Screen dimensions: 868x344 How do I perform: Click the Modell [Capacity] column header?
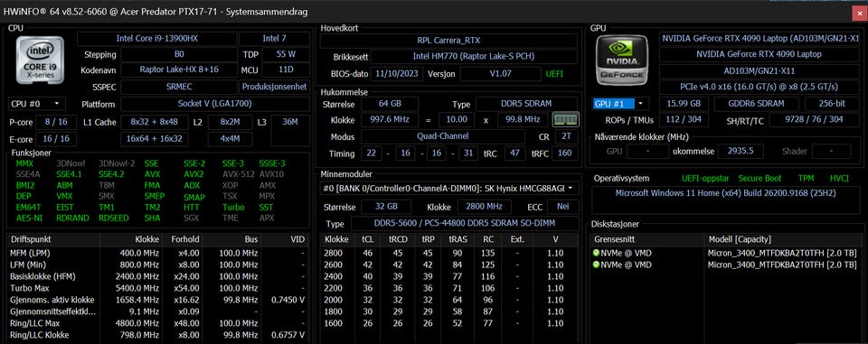coord(783,239)
